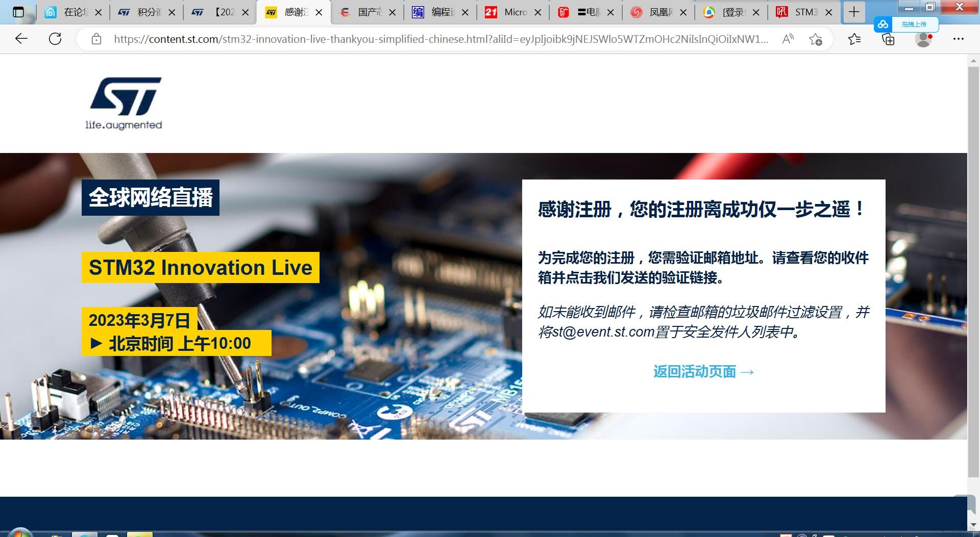This screenshot has height=537, width=980.
Task: Open a new tab
Action: 854,12
